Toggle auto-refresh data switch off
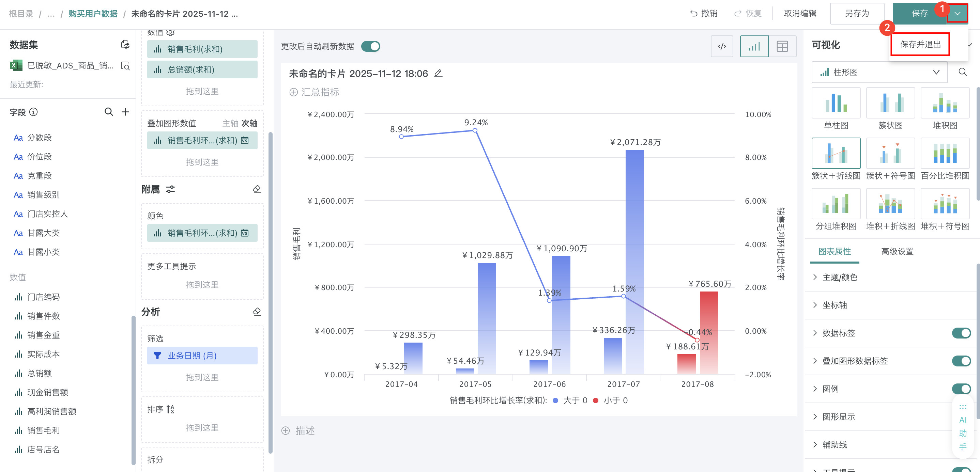Screen dimensions: 980x472 (370, 46)
